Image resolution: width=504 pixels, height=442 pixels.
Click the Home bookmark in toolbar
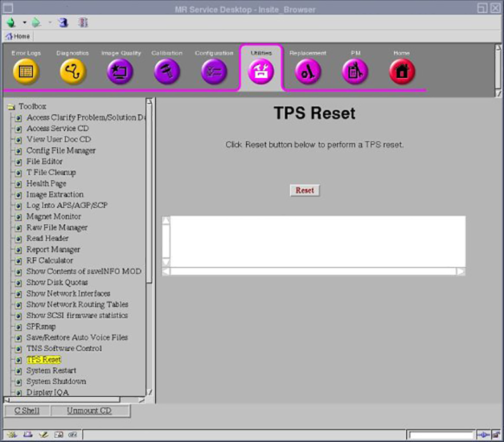(17, 36)
